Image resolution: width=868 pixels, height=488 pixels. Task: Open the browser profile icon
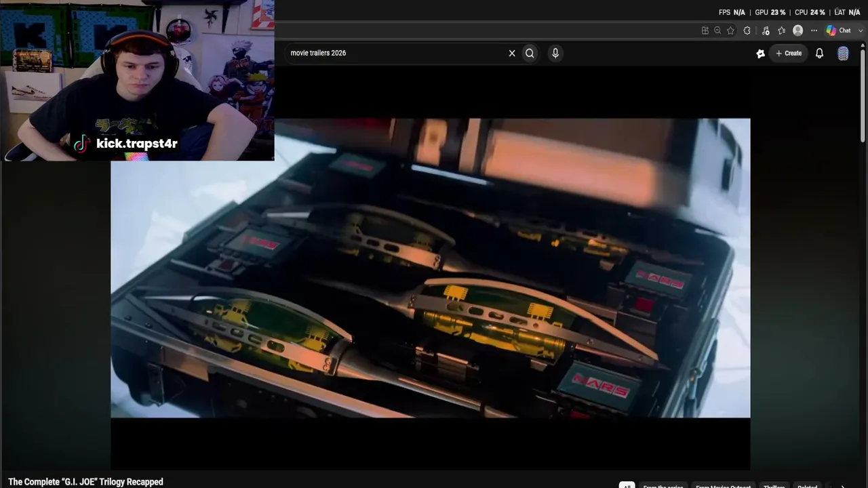(797, 30)
